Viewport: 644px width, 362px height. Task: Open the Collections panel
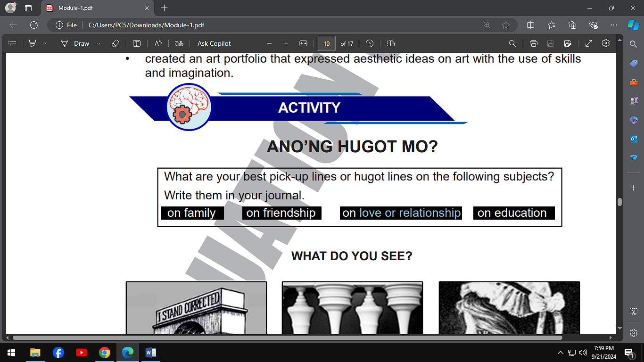572,25
